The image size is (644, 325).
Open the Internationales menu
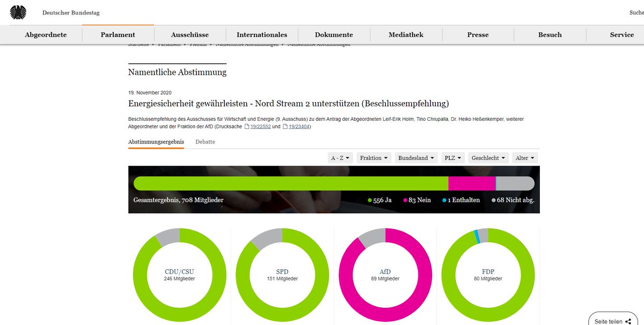(x=262, y=34)
